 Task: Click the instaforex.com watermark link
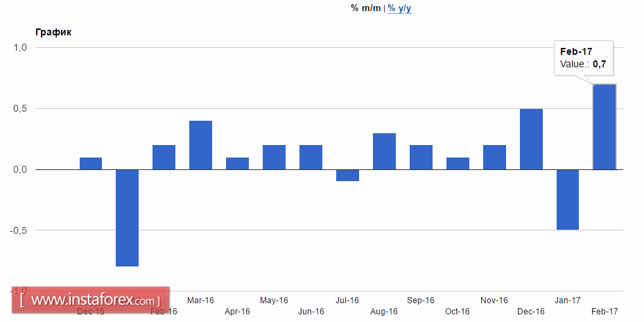click(90, 300)
